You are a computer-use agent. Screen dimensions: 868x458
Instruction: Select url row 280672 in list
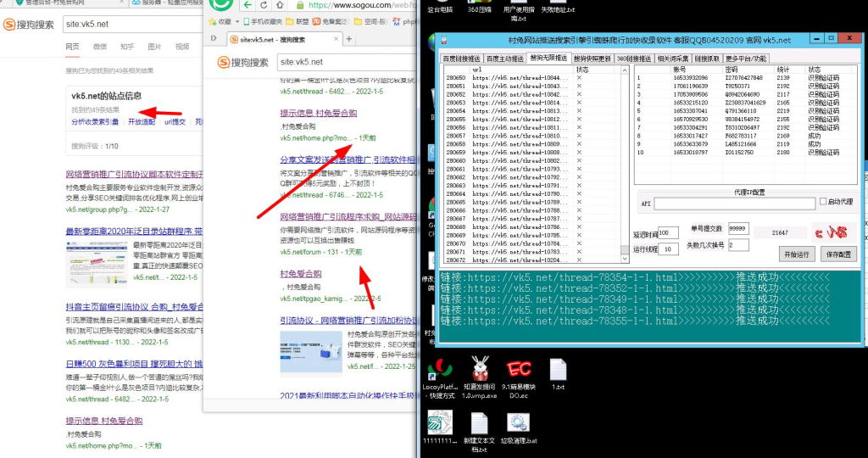(x=532, y=260)
